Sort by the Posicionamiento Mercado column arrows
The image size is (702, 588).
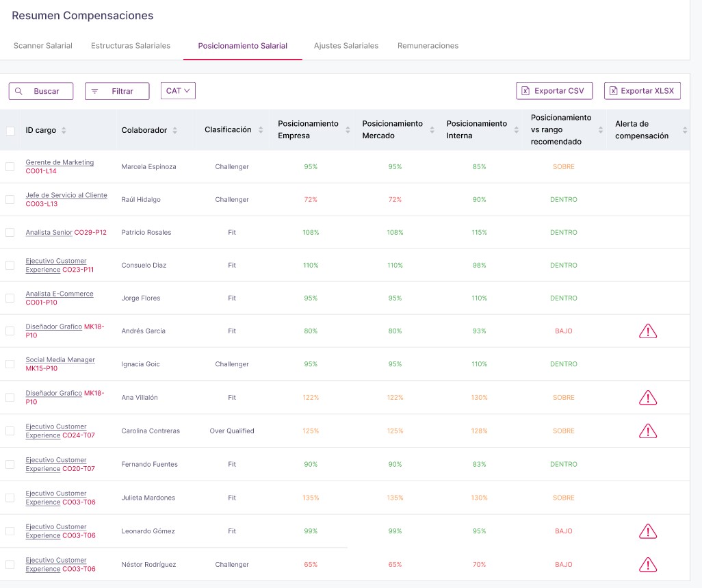pyautogui.click(x=432, y=130)
